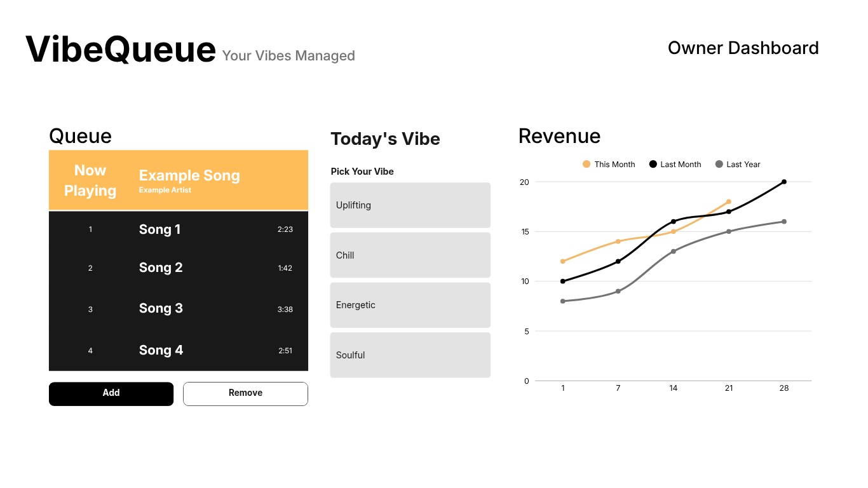Click the Add button under the queue

[x=111, y=394]
